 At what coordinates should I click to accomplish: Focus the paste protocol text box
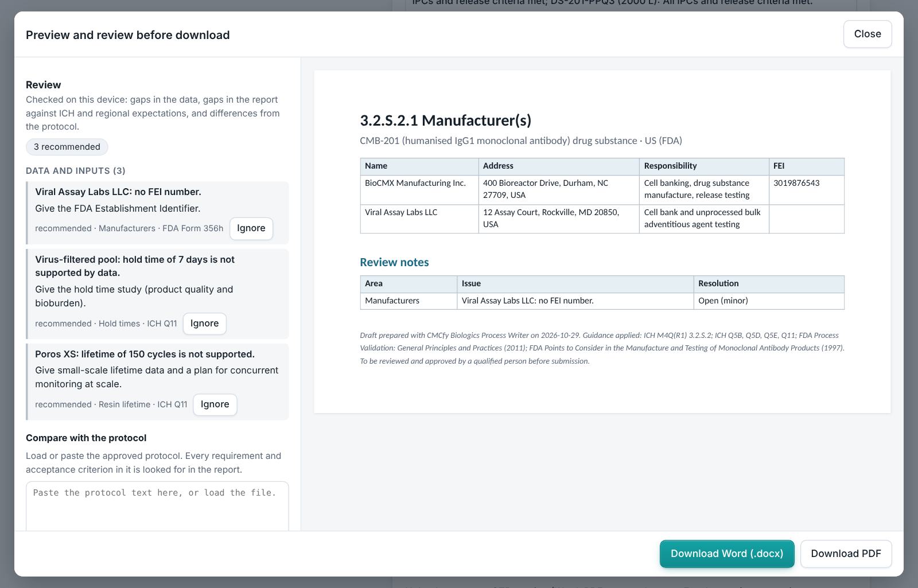(x=157, y=506)
